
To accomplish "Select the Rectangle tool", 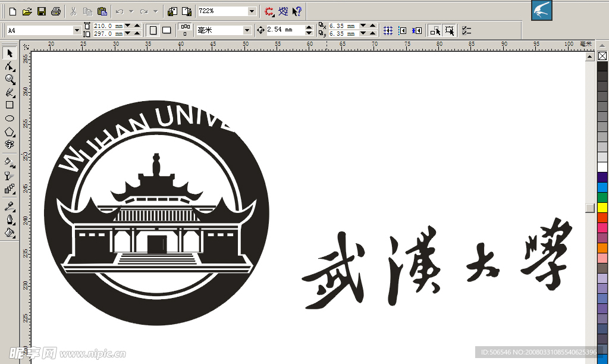I will (10, 105).
